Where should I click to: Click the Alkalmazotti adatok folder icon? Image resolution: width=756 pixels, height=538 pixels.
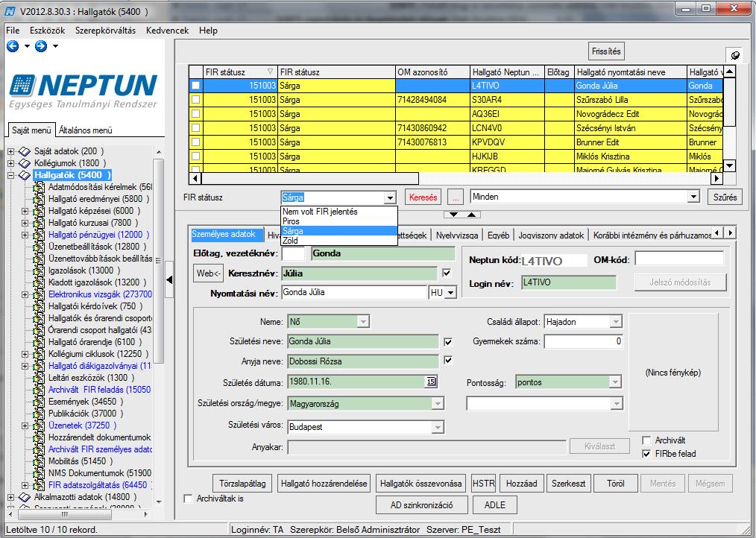24,497
